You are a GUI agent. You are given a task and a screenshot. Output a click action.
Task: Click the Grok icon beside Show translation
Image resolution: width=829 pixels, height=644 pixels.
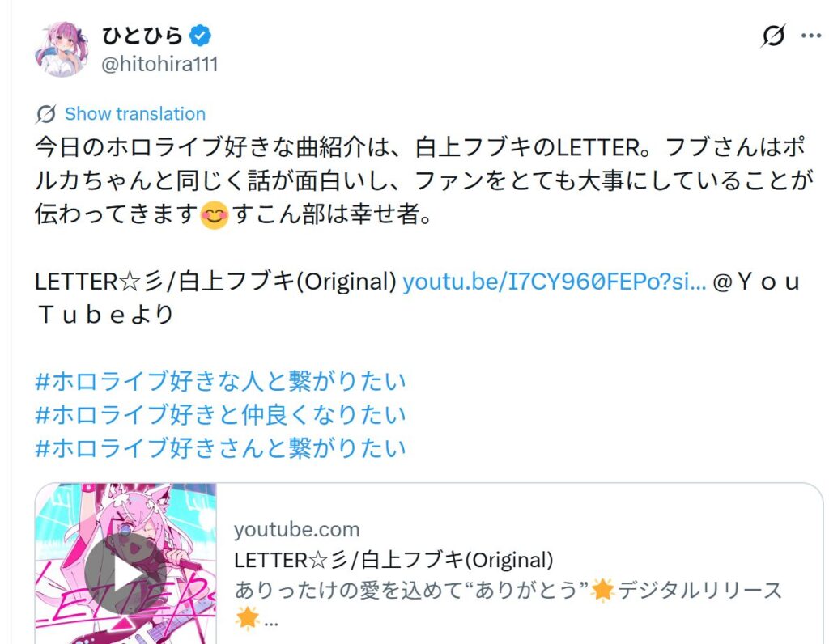tap(46, 114)
